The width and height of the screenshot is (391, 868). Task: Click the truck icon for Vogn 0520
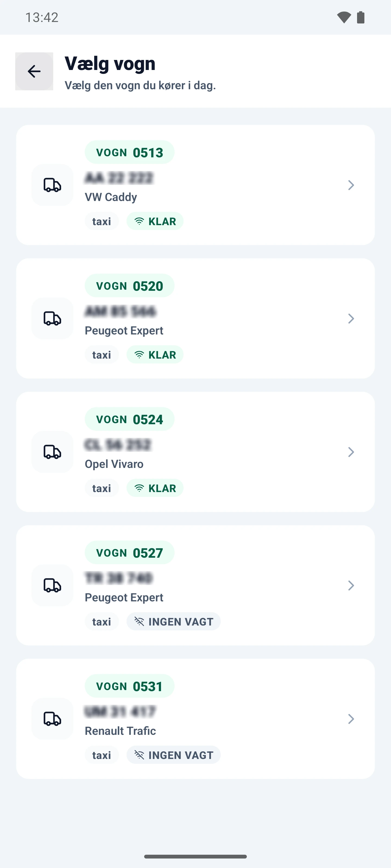coord(52,318)
